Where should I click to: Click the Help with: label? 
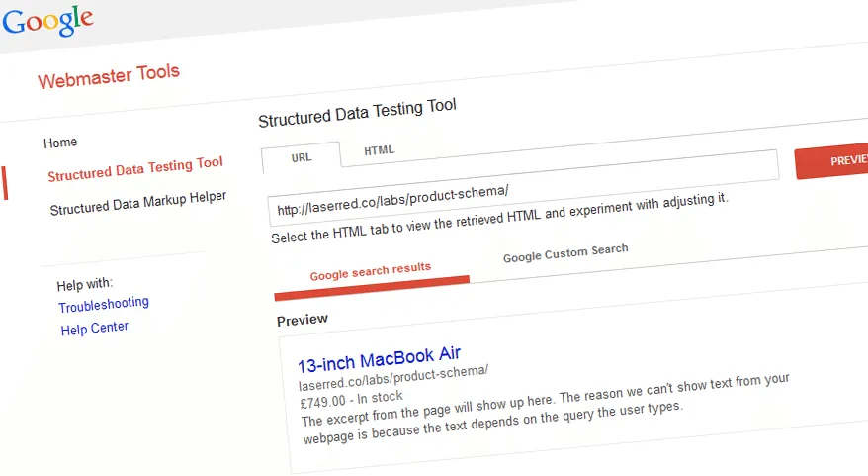[84, 284]
